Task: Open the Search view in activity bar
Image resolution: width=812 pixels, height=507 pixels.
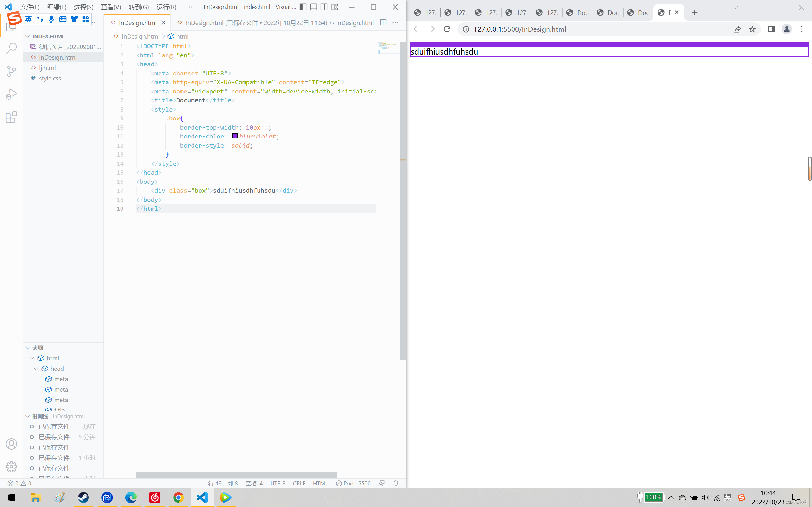Action: [11, 48]
